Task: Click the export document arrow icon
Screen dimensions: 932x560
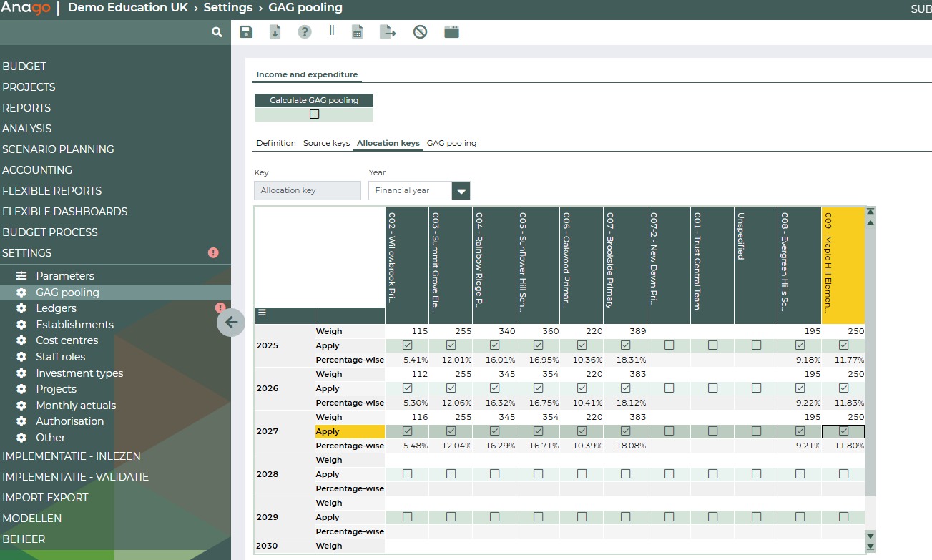Action: click(387, 32)
